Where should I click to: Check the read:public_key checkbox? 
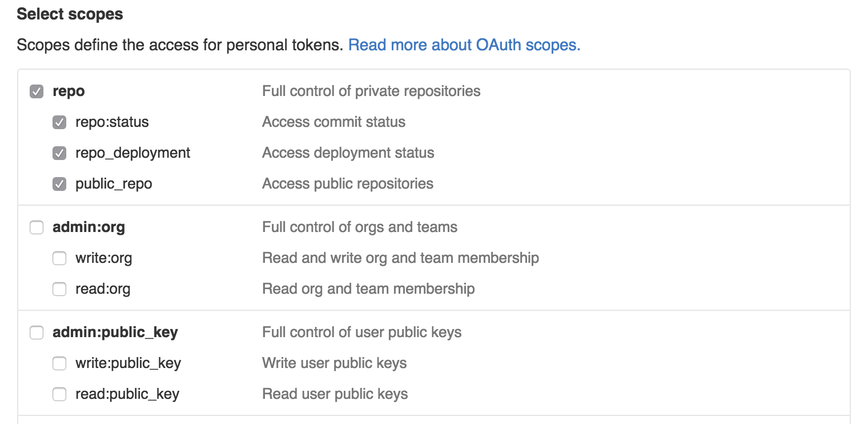59,394
